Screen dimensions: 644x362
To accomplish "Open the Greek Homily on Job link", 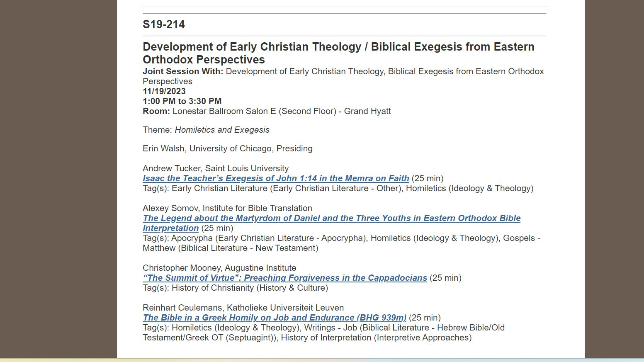I will click(274, 318).
